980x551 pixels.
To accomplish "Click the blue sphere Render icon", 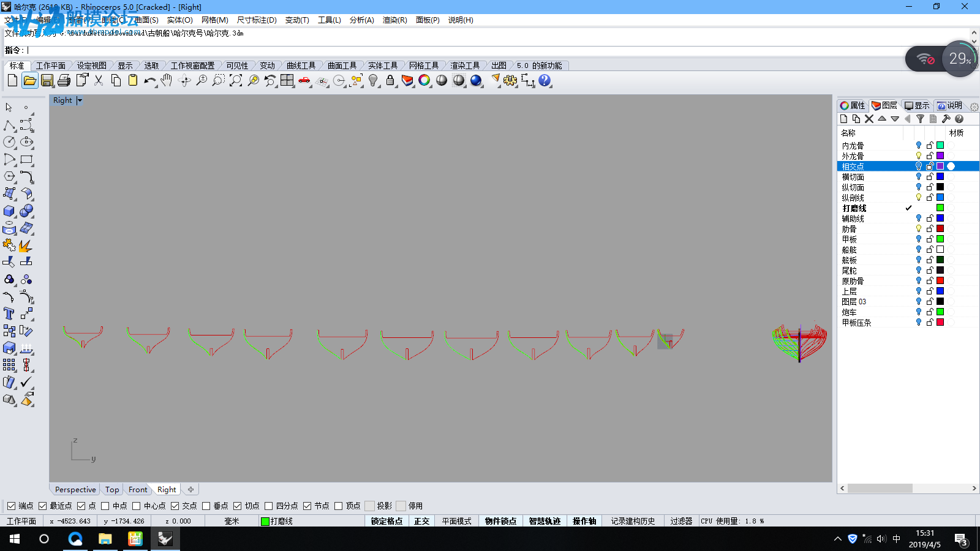I will pyautogui.click(x=476, y=80).
